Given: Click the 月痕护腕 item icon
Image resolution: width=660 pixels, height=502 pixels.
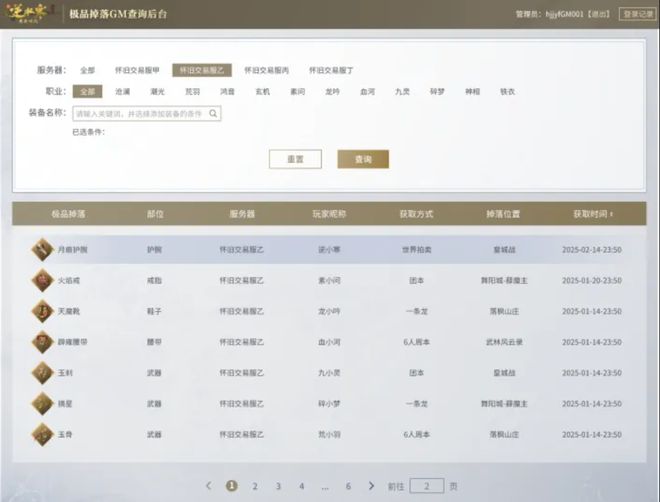Looking at the screenshot, I should coord(43,250).
